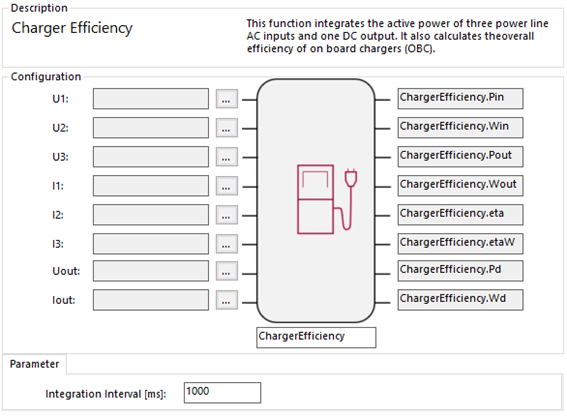Select the ChargerEfficiency.Wd output field
567x416 pixels.
tap(460, 300)
